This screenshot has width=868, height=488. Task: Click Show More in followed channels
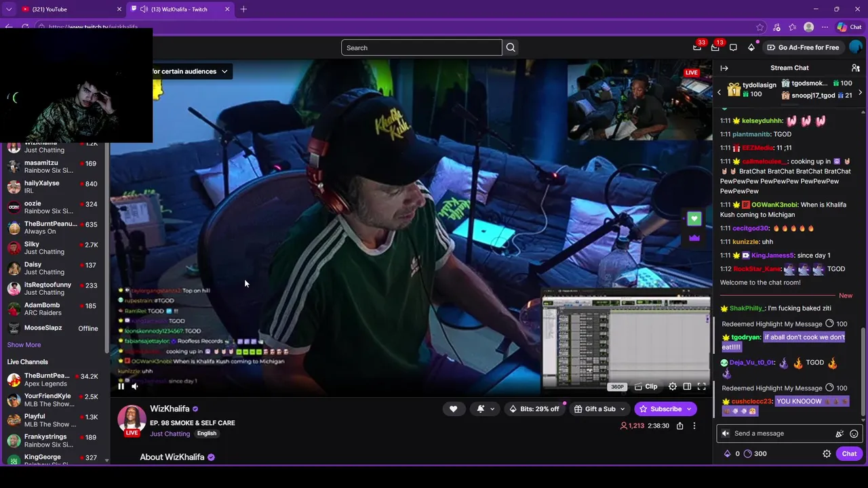[x=24, y=345]
